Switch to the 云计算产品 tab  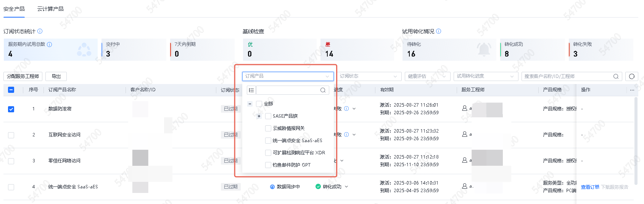[50, 9]
